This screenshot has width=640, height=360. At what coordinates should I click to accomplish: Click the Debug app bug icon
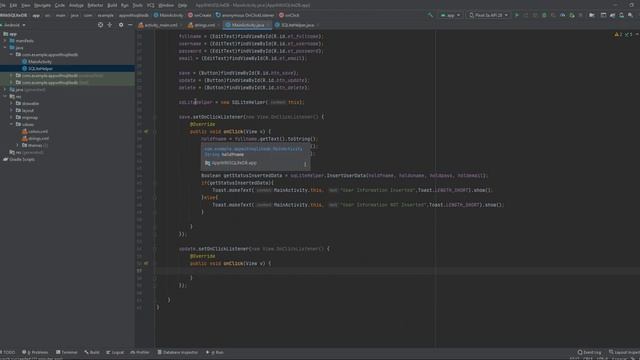(x=544, y=15)
